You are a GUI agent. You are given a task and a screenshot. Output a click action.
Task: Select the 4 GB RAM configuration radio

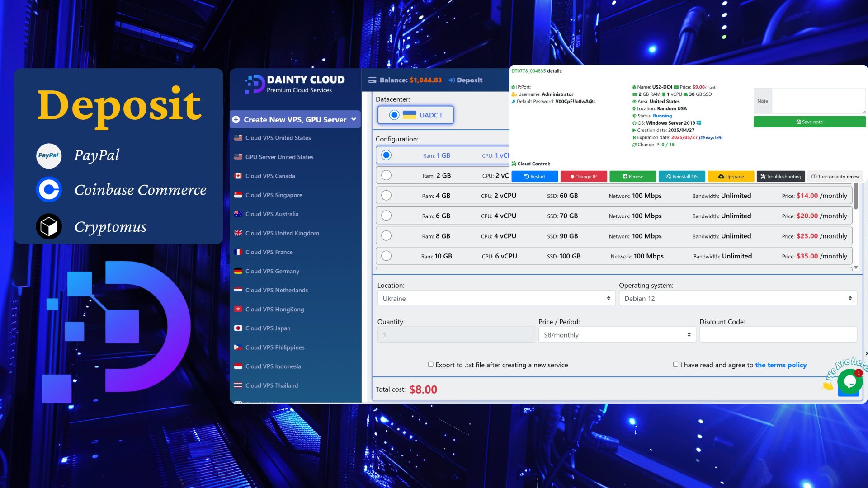click(x=386, y=195)
